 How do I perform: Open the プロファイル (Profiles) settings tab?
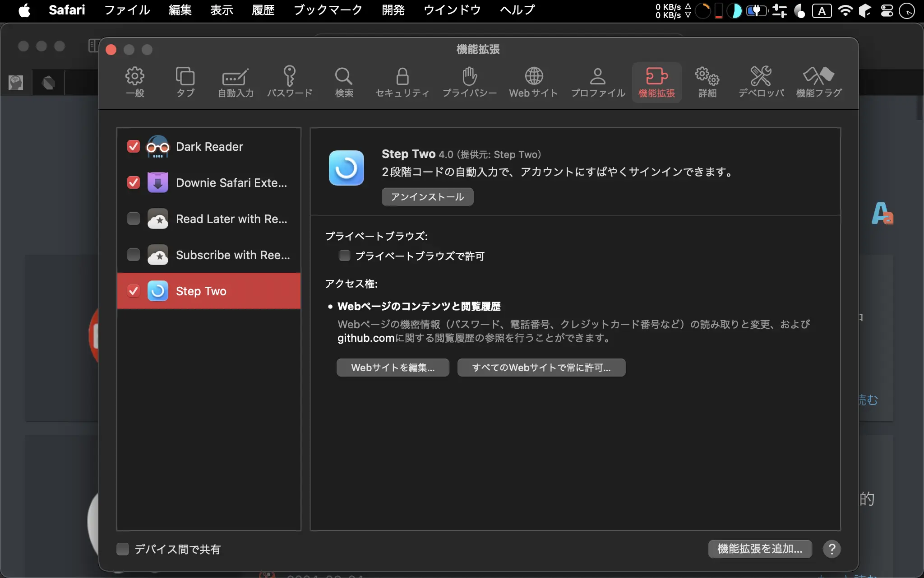(598, 82)
